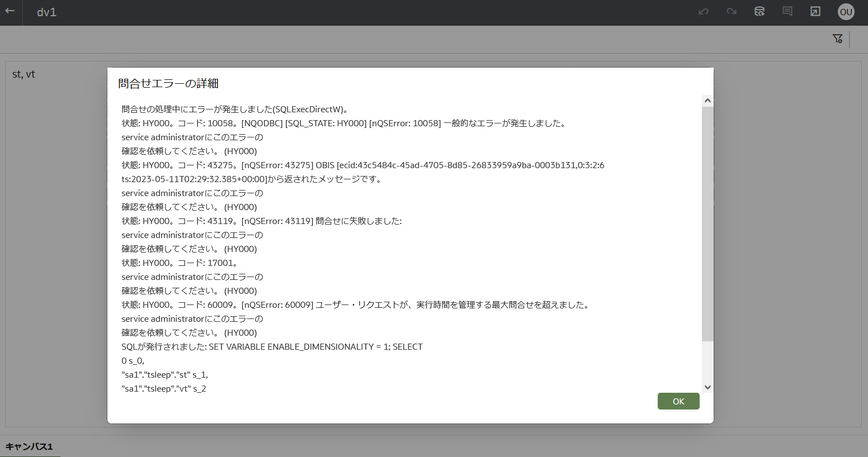
Task: Click the export share icon
Action: [815, 12]
